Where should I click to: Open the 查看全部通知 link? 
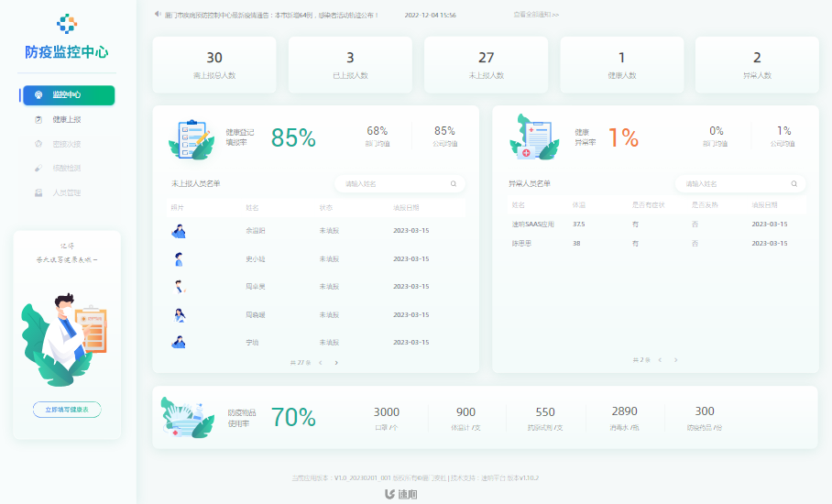coord(536,15)
